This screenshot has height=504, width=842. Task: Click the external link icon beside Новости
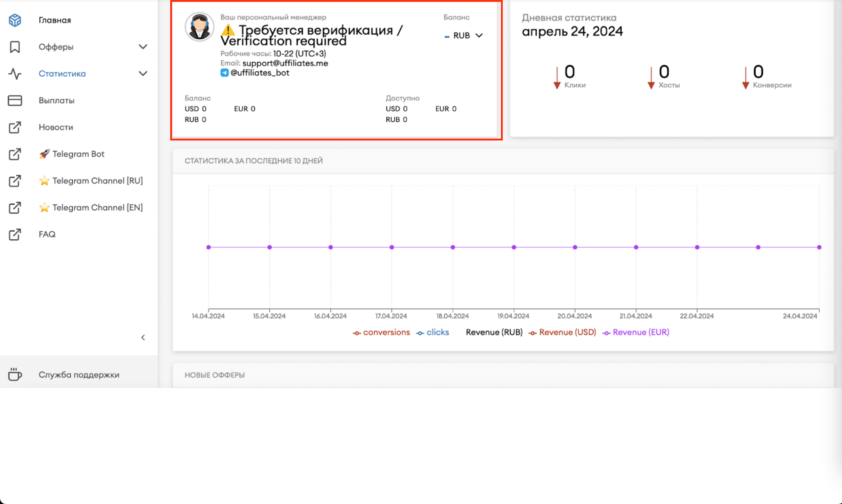tap(15, 127)
